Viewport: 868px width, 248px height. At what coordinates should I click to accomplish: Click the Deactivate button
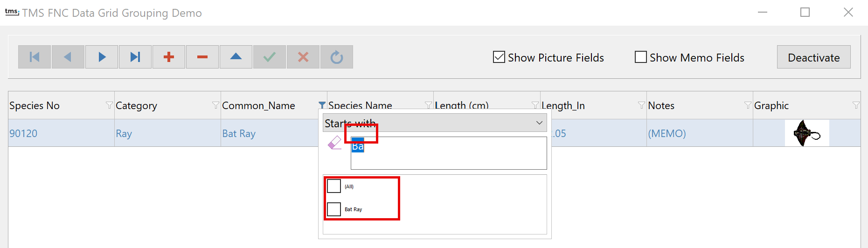pyautogui.click(x=813, y=57)
